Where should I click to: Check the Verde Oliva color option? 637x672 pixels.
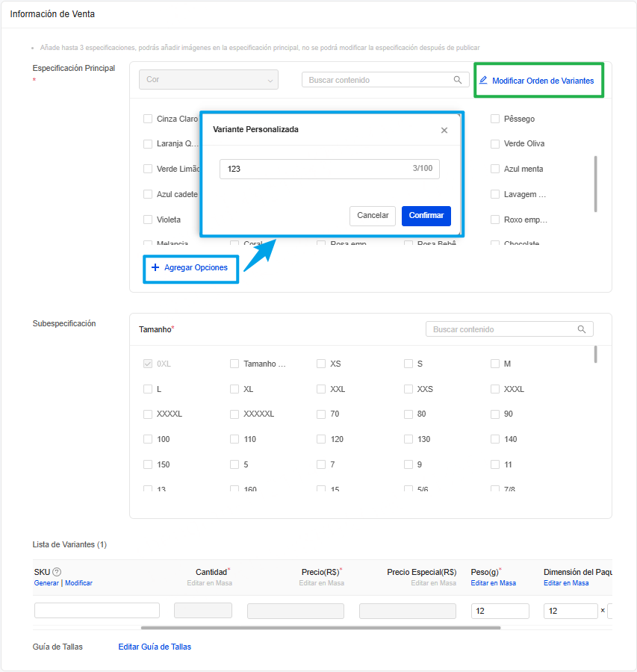pos(494,143)
